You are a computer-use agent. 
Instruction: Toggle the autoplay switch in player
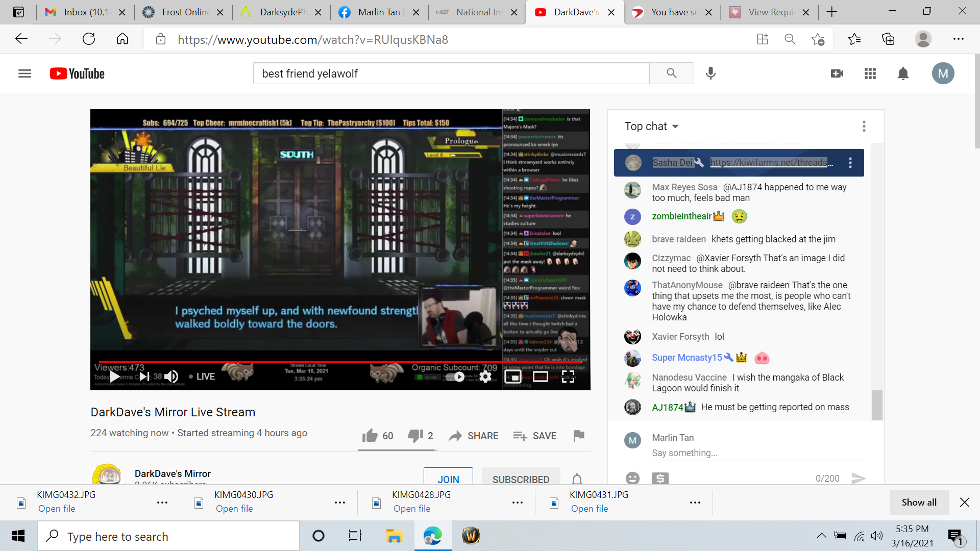click(x=456, y=377)
